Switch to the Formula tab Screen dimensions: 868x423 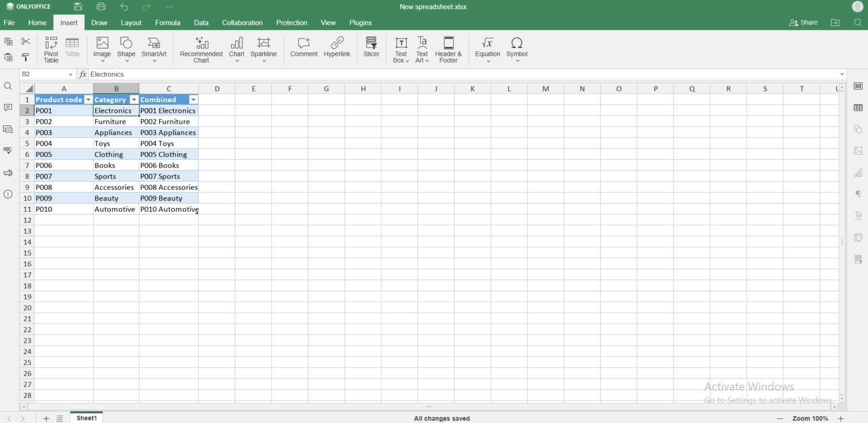[167, 23]
